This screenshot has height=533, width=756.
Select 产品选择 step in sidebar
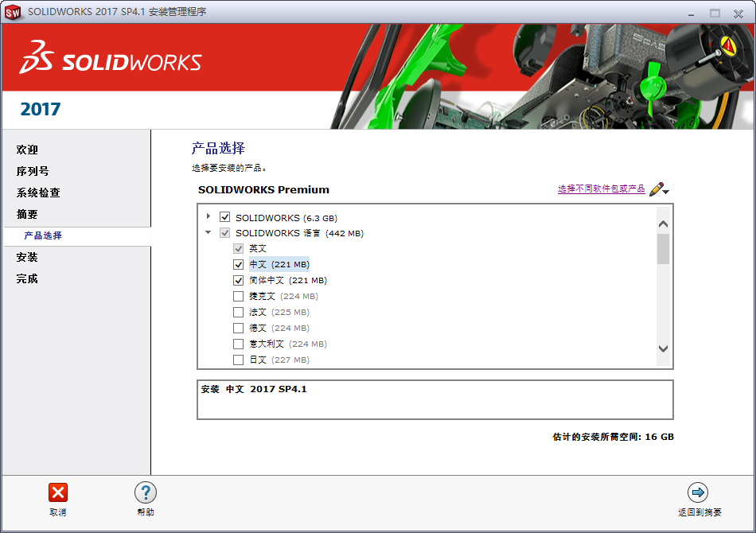click(43, 235)
